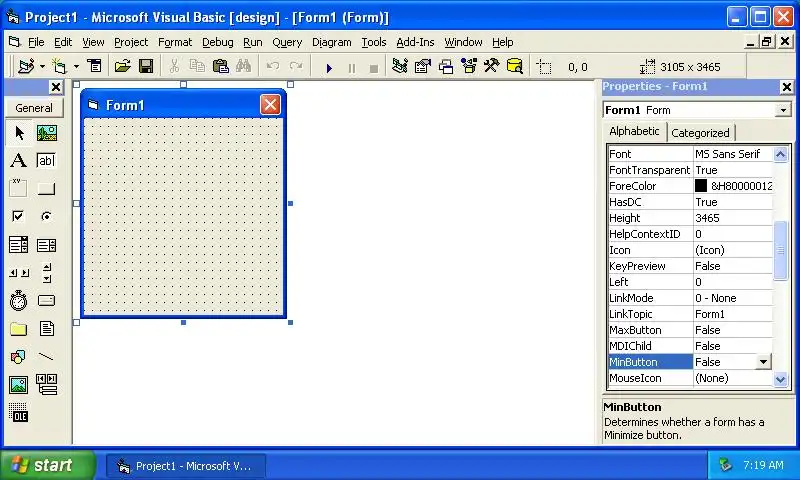Select the Frame control tool

18,189
